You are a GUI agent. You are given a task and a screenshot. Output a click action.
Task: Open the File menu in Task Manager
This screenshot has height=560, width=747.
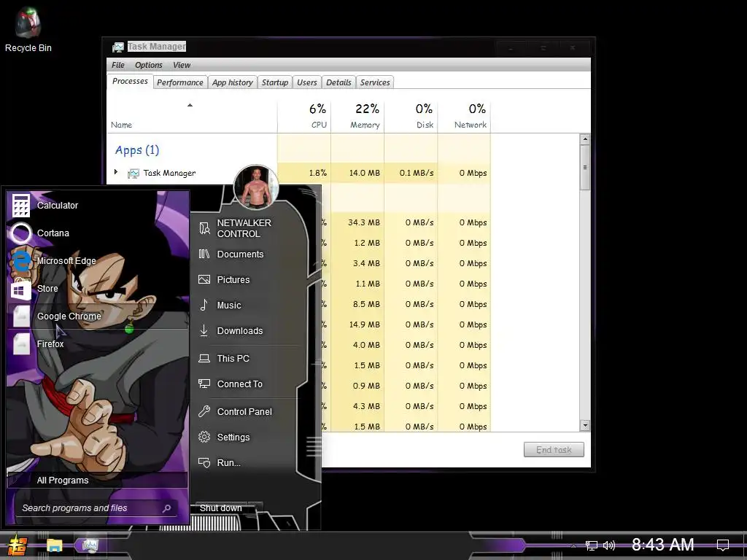118,65
